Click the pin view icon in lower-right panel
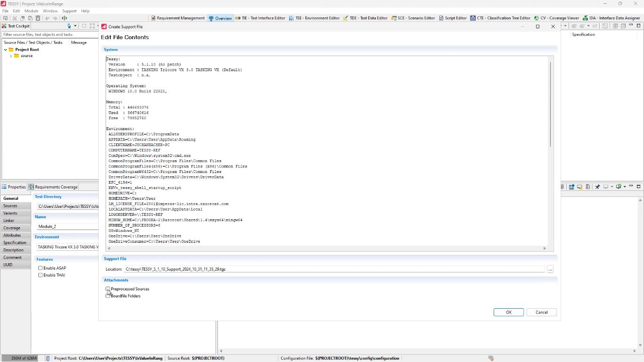The width and height of the screenshot is (644, 362). [597, 187]
